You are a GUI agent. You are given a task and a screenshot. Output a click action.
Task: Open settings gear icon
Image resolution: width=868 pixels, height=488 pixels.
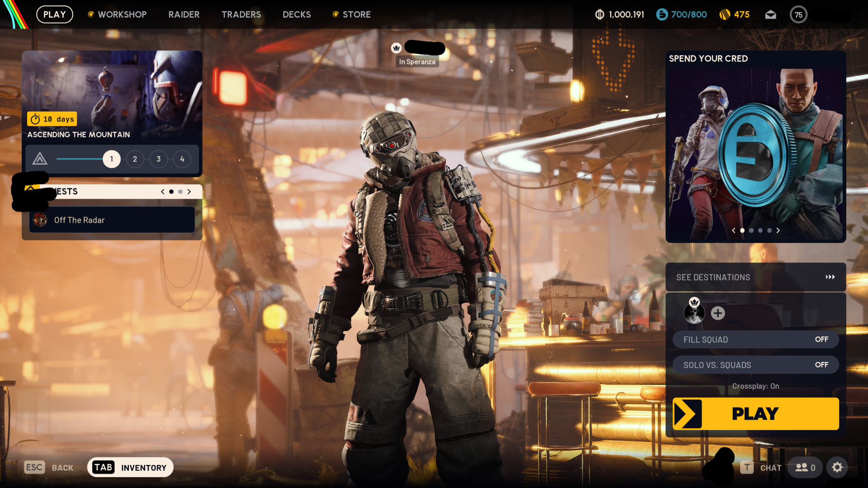(x=837, y=468)
